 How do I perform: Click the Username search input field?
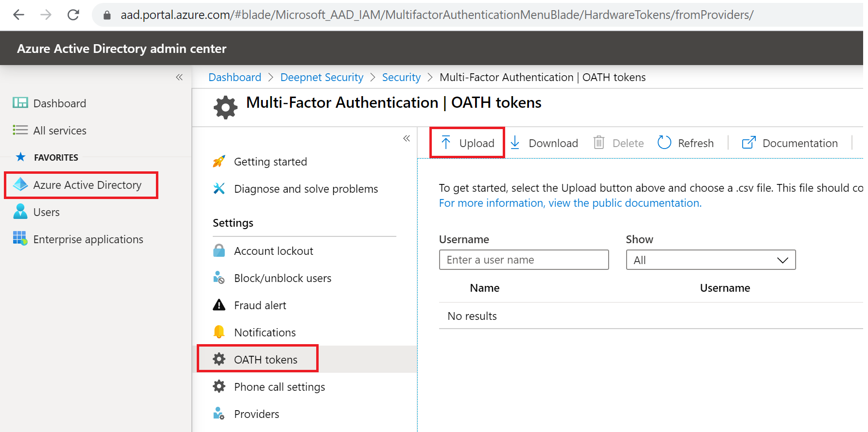(x=524, y=260)
